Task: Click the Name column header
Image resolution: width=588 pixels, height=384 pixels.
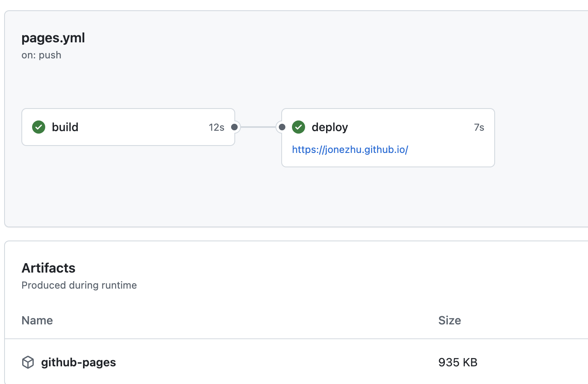Action: click(37, 320)
